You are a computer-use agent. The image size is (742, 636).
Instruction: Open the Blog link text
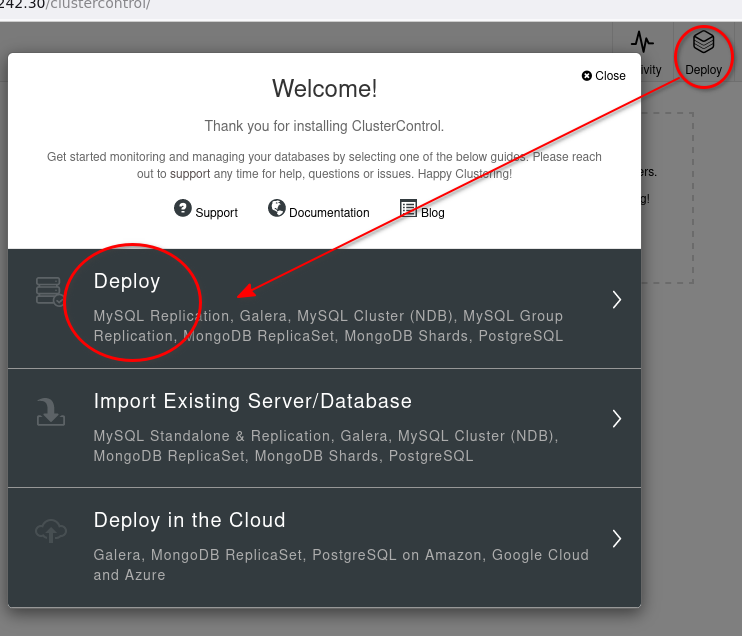click(432, 213)
